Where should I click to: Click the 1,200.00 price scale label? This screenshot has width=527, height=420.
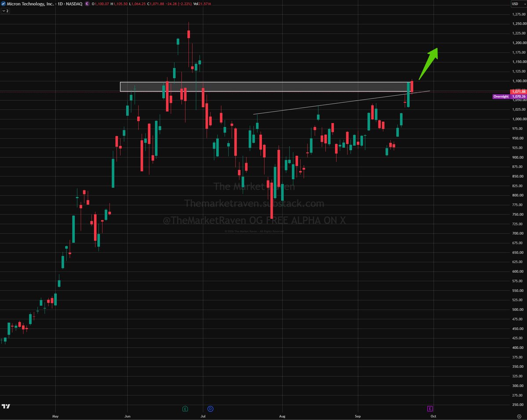[519, 43]
